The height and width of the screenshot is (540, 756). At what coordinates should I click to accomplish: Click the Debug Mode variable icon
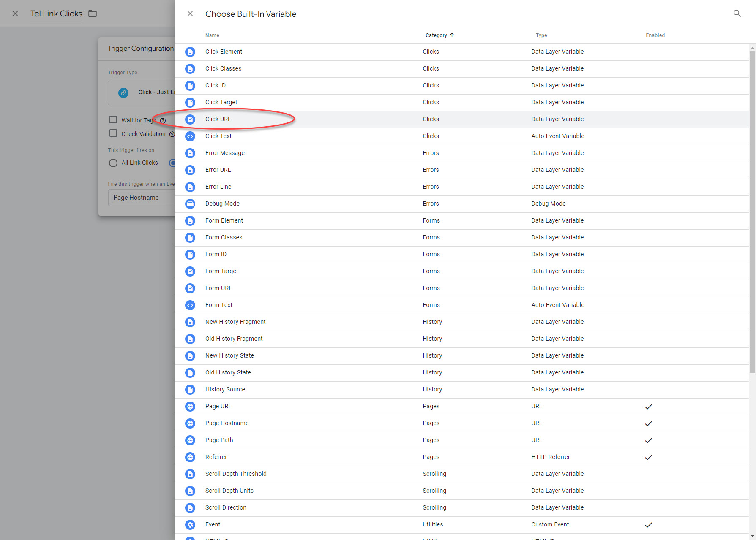pos(190,204)
